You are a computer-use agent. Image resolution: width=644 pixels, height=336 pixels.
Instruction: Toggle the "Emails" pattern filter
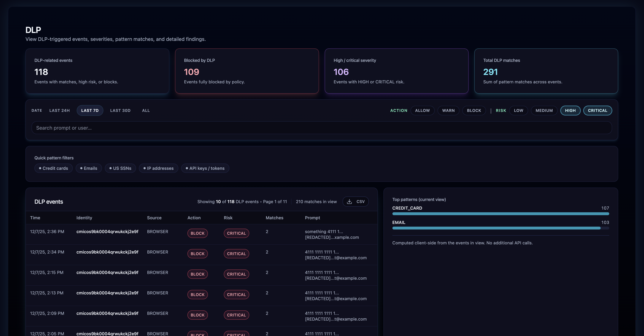tap(89, 168)
